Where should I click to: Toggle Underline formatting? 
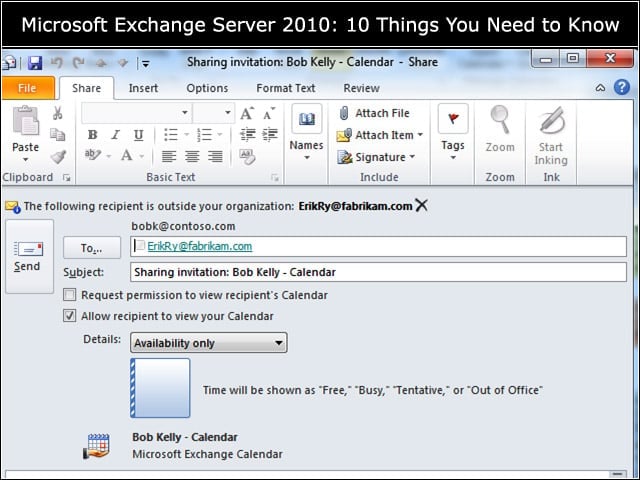138,135
